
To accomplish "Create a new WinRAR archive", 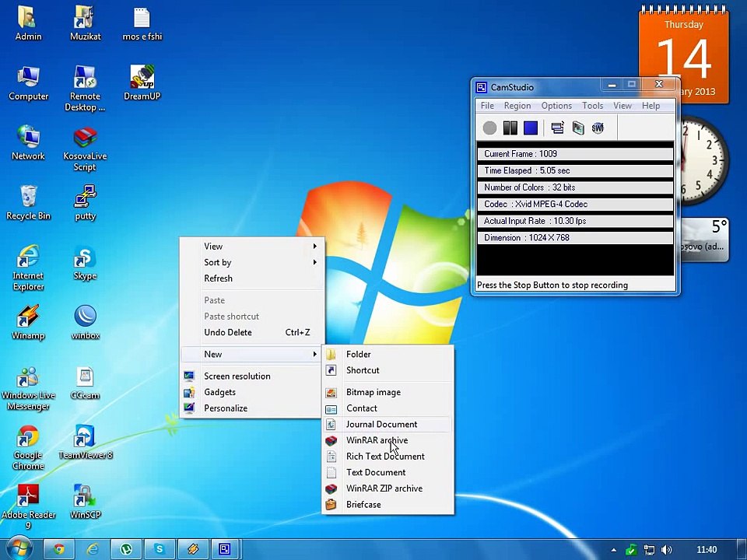I will pyautogui.click(x=388, y=440).
